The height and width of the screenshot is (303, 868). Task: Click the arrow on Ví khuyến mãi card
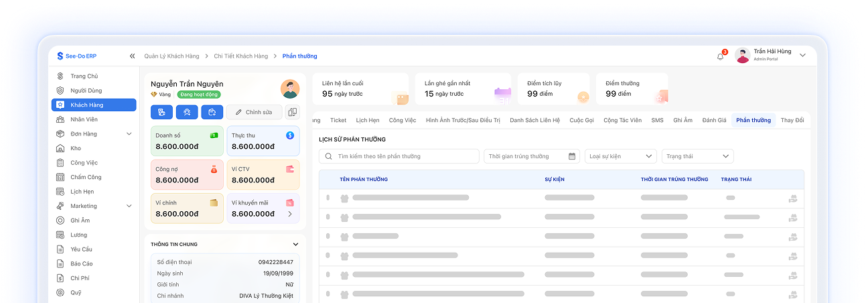[x=290, y=214]
